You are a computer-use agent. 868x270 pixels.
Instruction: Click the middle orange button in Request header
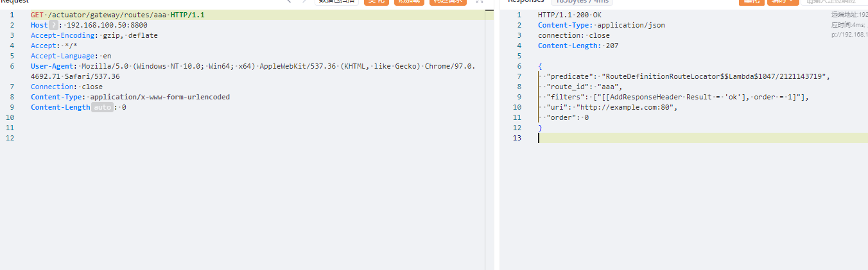(409, 2)
